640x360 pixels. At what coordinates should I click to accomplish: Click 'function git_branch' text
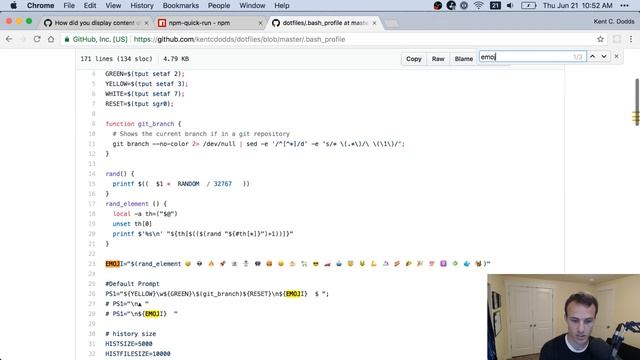(140, 124)
